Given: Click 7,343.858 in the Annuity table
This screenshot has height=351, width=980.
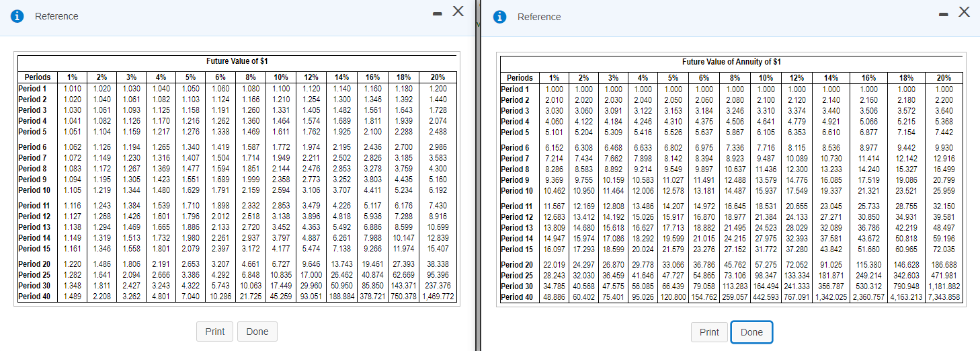Looking at the screenshot, I should tap(944, 297).
